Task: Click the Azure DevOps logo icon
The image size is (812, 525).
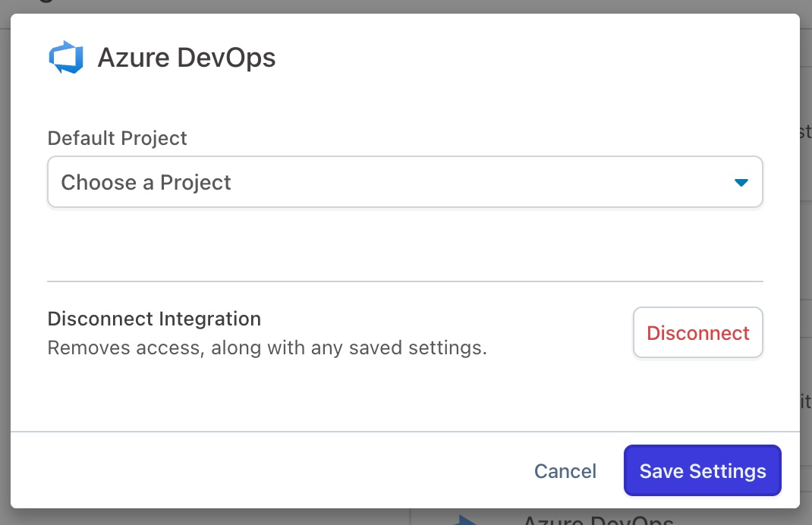Action: [66, 58]
